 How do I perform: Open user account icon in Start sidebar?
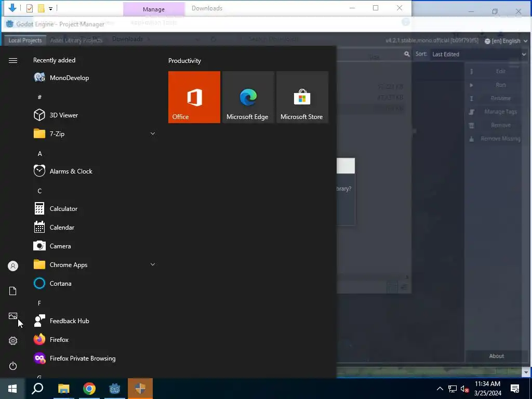click(x=13, y=266)
